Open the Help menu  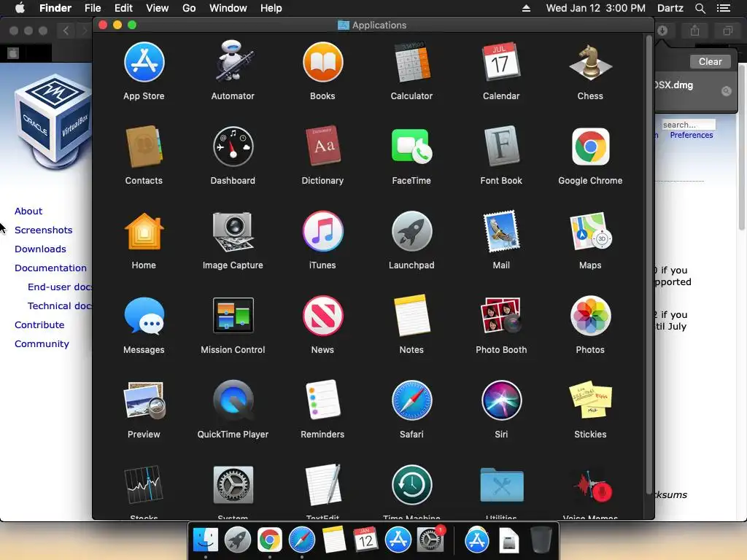click(271, 8)
